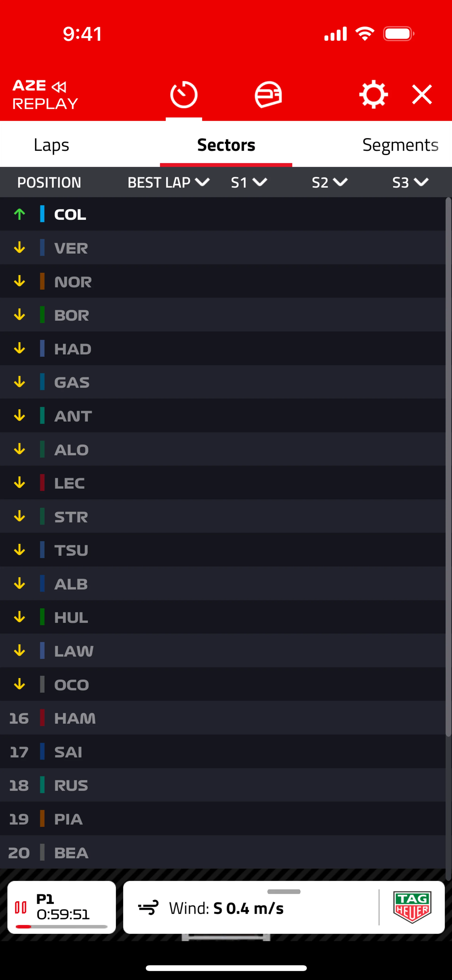The height and width of the screenshot is (980, 452).
Task: Expand the S3 sector dropdown
Action: pyautogui.click(x=421, y=182)
